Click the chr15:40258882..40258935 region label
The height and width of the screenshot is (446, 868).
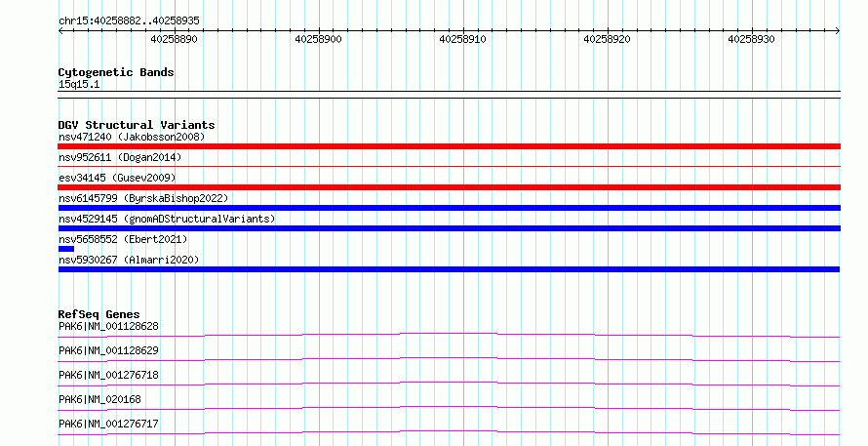click(x=129, y=20)
